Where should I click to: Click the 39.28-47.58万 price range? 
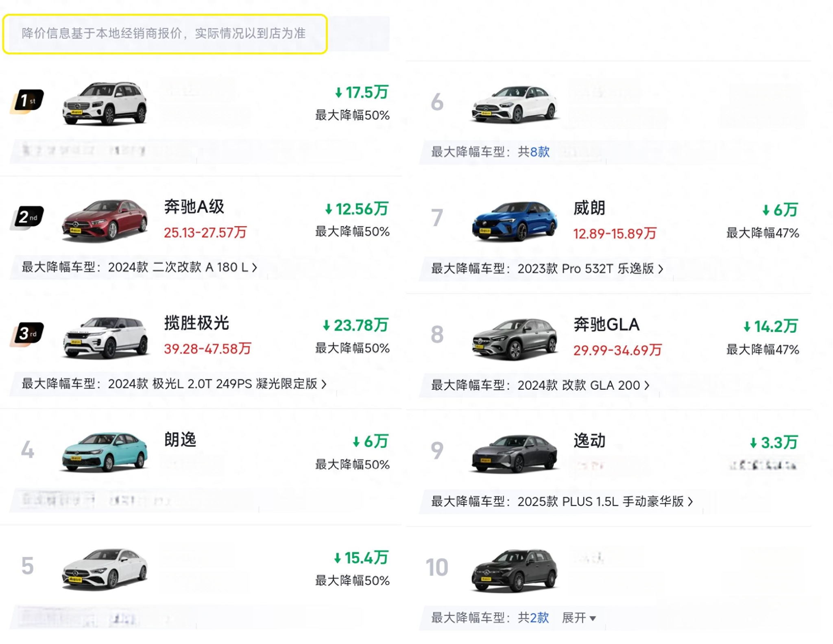(x=207, y=349)
